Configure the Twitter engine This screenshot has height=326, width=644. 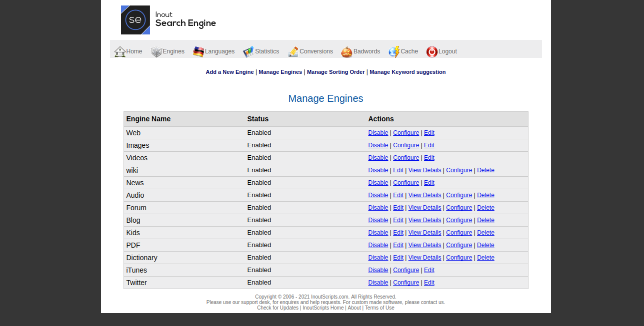click(406, 283)
